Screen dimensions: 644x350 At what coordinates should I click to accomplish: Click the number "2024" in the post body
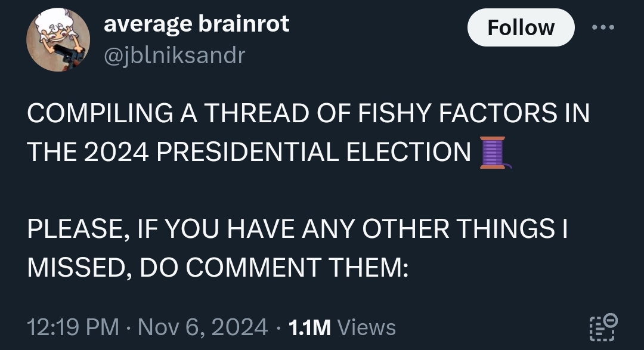click(x=113, y=153)
